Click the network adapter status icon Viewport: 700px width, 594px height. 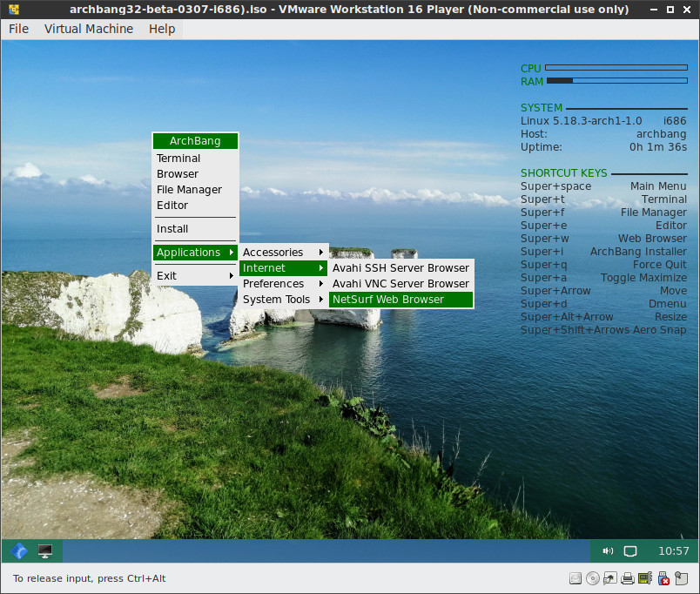point(609,579)
